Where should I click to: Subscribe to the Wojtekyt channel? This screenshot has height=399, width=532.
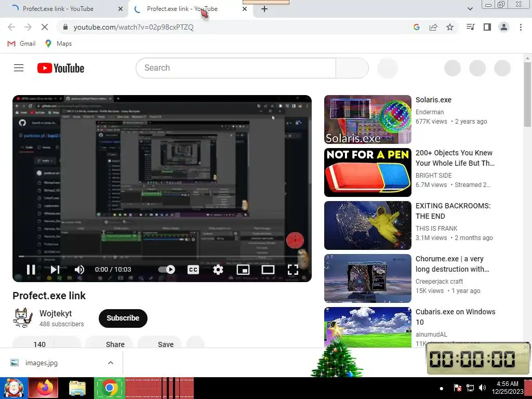123,318
